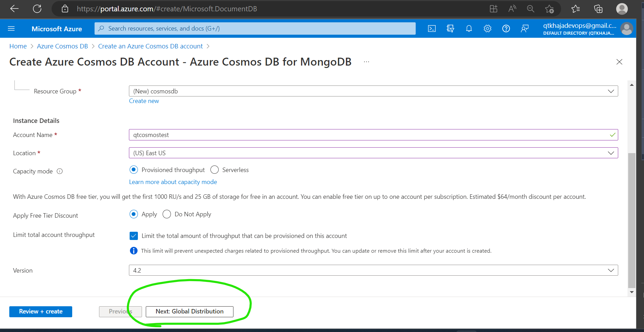
Task: Click the read aloud icon
Action: point(512,9)
